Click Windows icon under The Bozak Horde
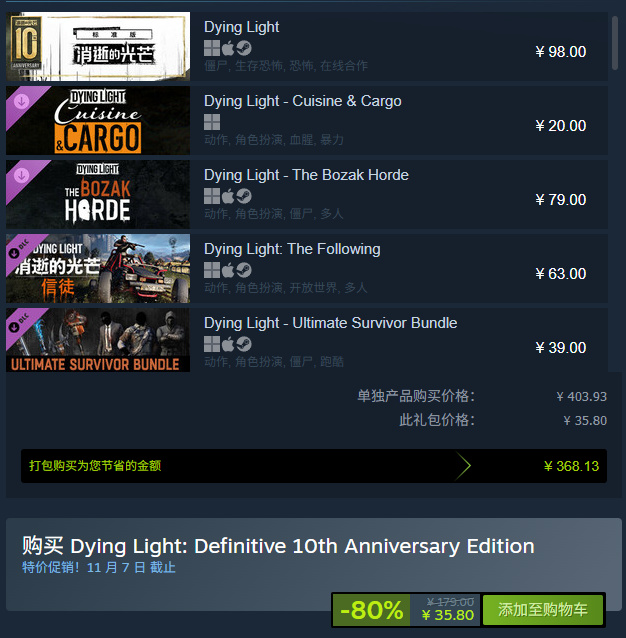Image resolution: width=626 pixels, height=638 pixels. (x=212, y=196)
